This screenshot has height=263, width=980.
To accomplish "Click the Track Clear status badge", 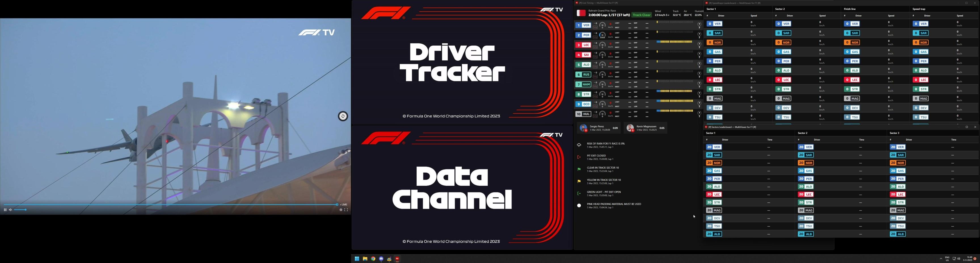I will point(642,15).
